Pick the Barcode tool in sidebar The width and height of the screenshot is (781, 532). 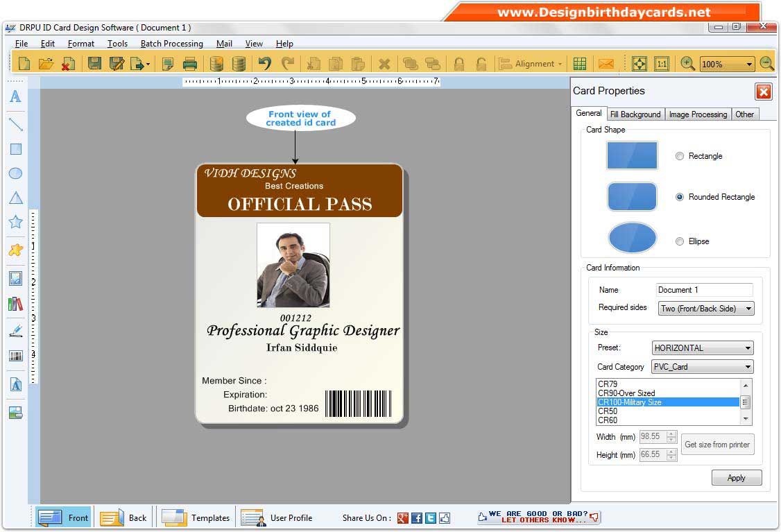(15, 356)
